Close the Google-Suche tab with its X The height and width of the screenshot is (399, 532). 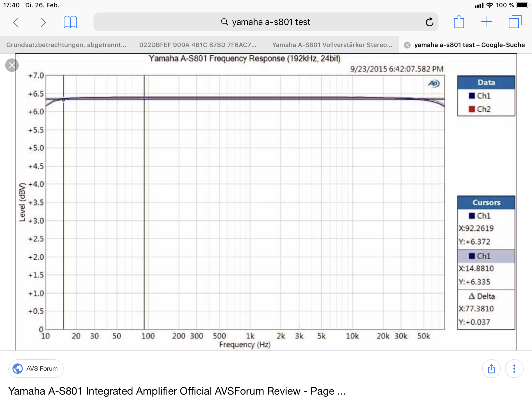407,45
